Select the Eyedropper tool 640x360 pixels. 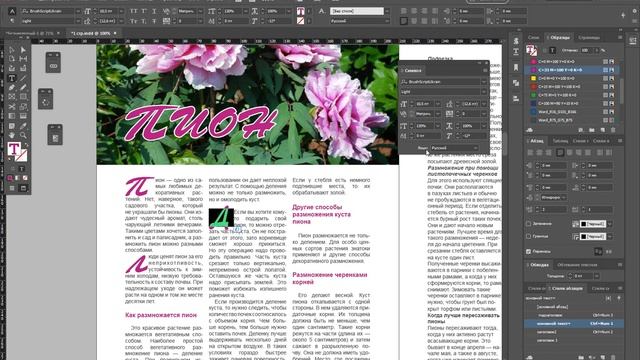(23, 126)
